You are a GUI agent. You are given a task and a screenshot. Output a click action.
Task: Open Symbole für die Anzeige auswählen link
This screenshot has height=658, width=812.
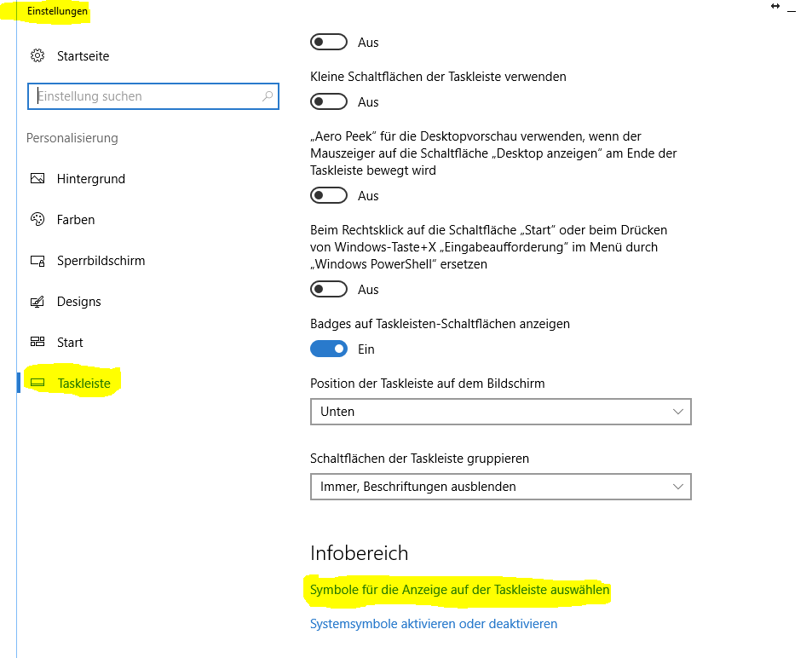[x=459, y=590]
